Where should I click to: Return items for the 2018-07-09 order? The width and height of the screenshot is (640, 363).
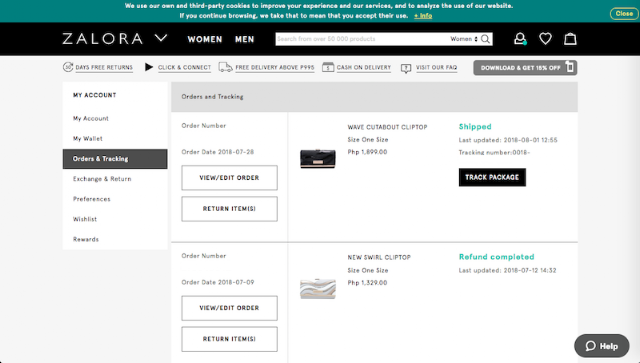click(x=229, y=339)
